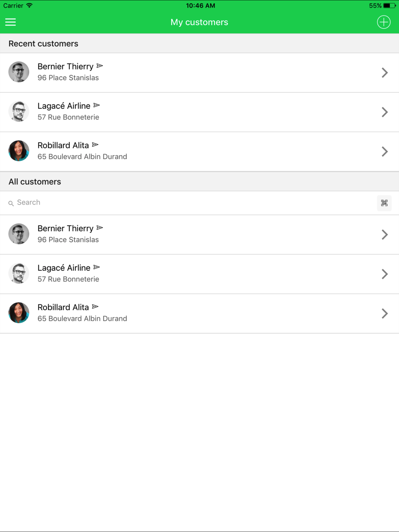Viewport: 399px width, 532px height.
Task: Expand recent Lagacé Airline with its chevron
Action: 384,112
